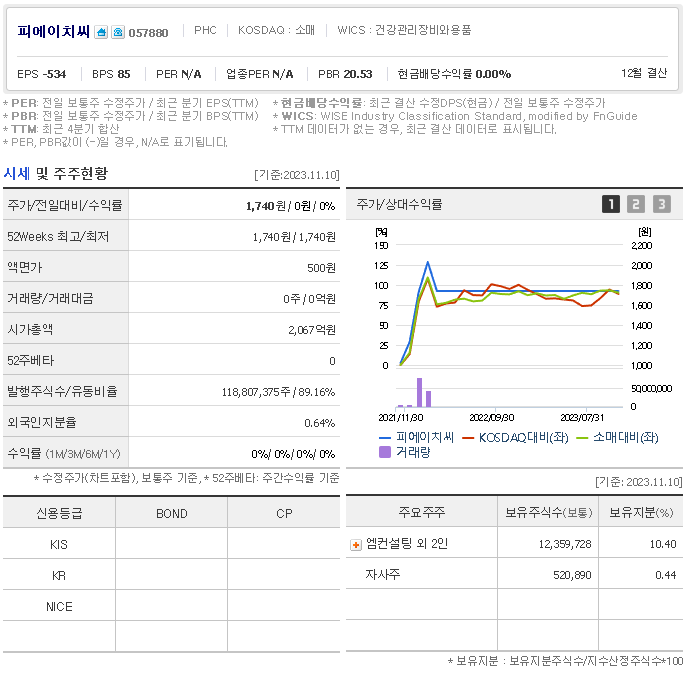Click the 업종PER N/A figure
Viewport: 690px width, 683px height.
[260, 74]
